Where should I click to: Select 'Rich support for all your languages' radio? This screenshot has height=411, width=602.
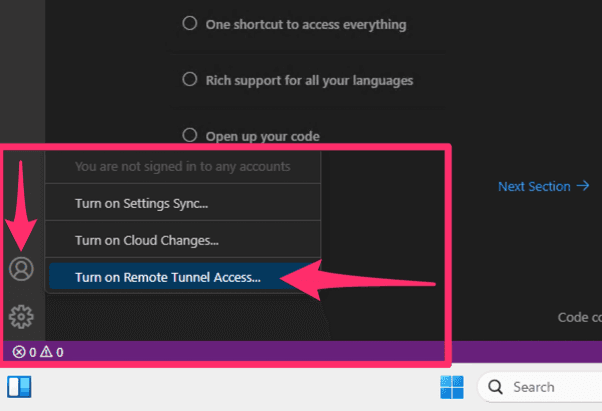point(189,80)
